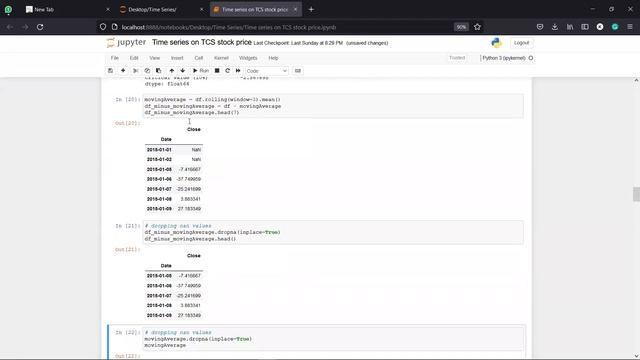Click the Close column header in Out[20]
640x360 pixels.
coord(194,129)
